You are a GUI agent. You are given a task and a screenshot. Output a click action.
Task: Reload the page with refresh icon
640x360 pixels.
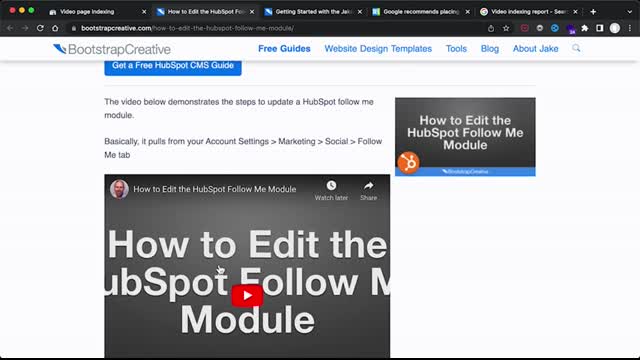click(x=40, y=28)
